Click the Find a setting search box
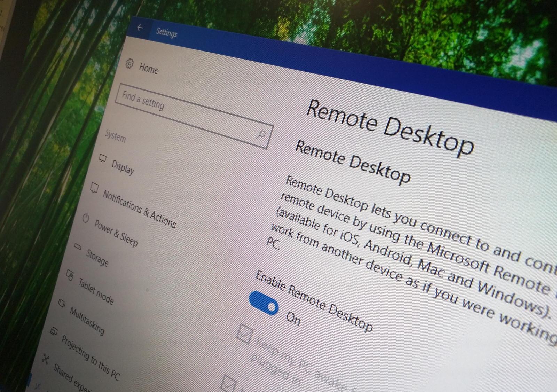 194,116
